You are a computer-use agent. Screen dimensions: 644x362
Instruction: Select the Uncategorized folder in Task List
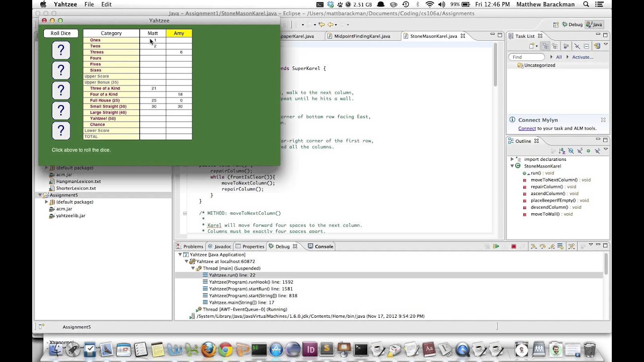click(539, 65)
